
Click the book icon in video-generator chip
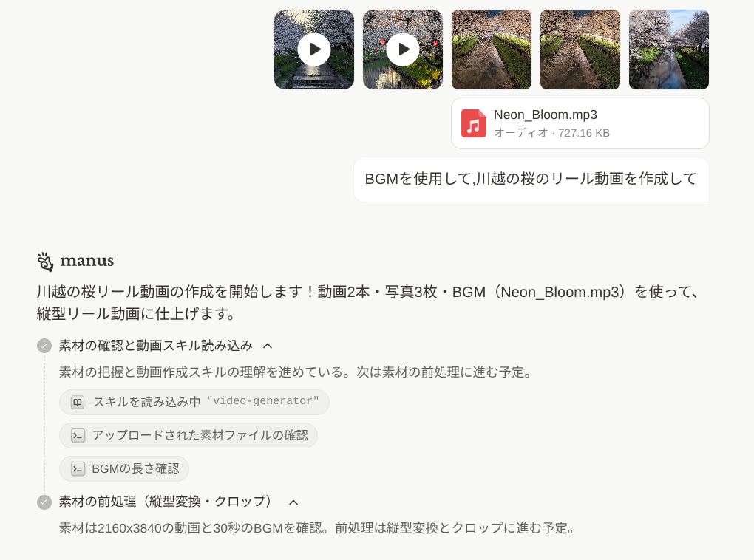78,402
